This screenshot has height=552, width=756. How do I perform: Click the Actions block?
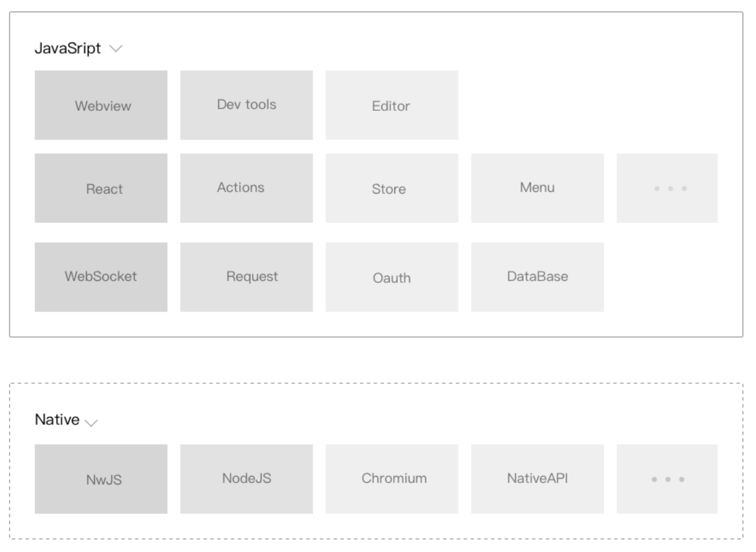[246, 188]
